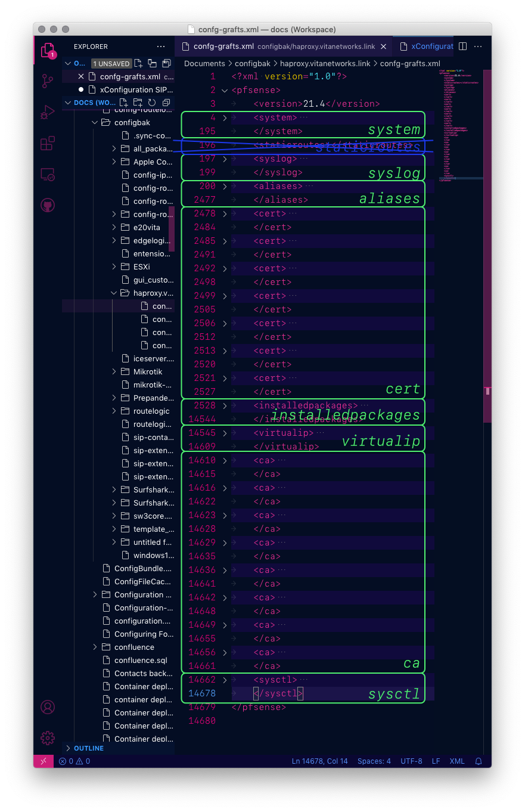Viewport: 525px width, 812px height.
Task: Expand the haproxy.v... folder row
Action: click(118, 293)
